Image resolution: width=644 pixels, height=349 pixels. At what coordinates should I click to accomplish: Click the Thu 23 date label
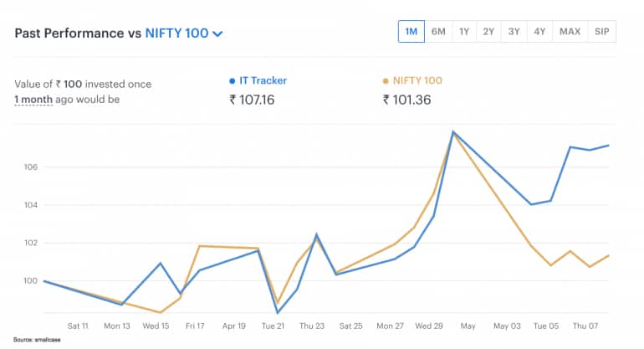(x=312, y=326)
